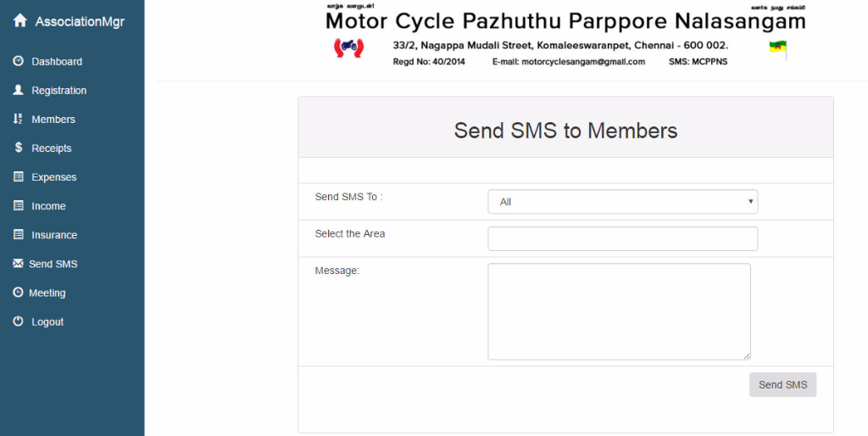Click the Members sort icon

pos(18,119)
